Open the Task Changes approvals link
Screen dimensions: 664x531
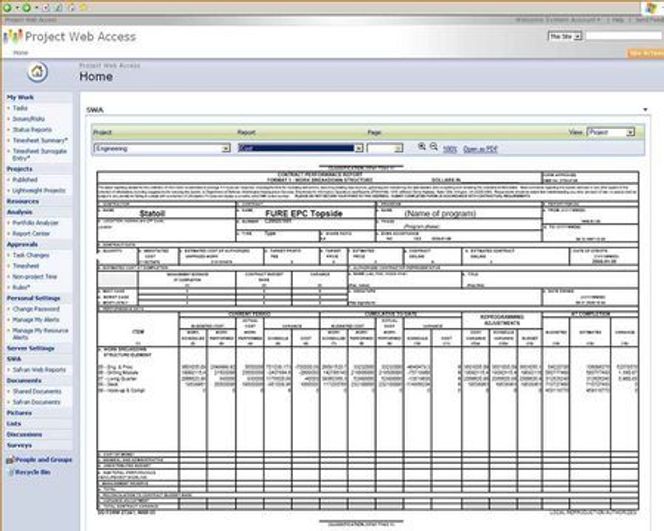(30, 255)
